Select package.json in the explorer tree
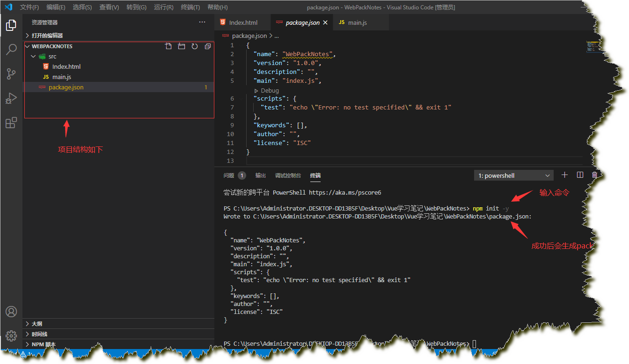The width and height of the screenshot is (629, 364). click(119, 87)
